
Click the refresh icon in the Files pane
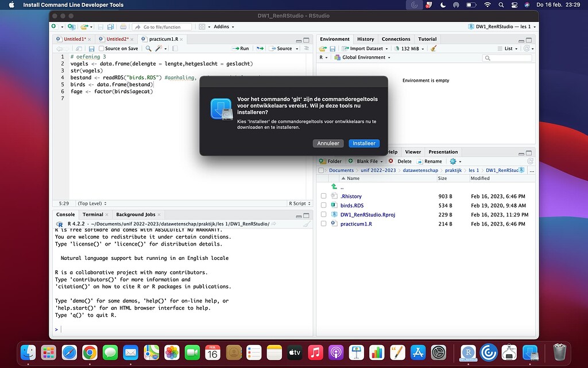[x=529, y=161]
